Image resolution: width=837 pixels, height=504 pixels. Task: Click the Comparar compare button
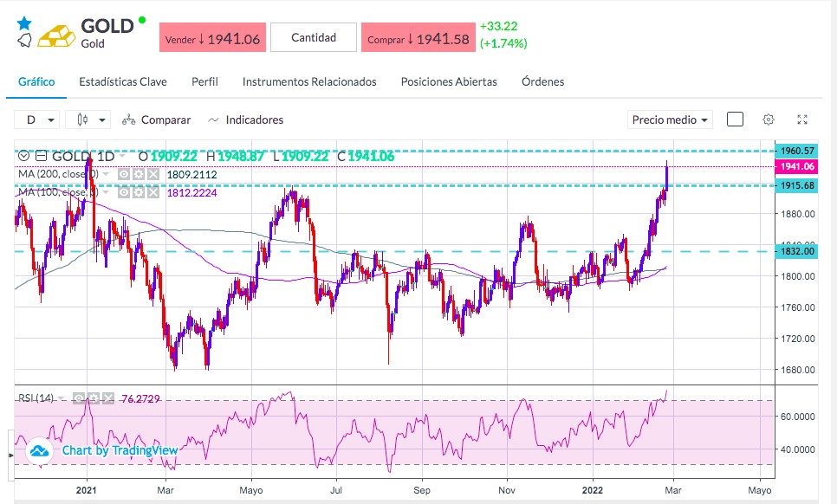click(x=157, y=120)
